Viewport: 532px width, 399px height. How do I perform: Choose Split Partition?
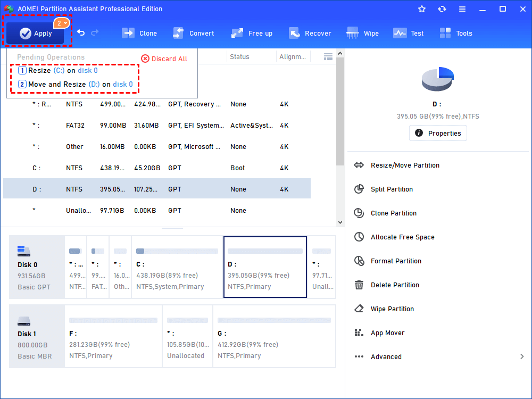[x=392, y=189]
